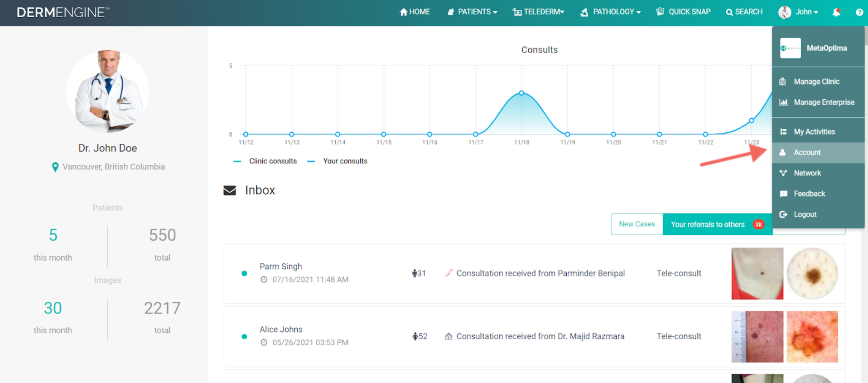Image resolution: width=868 pixels, height=383 pixels.
Task: Open Manage Enterprise from menu
Action: point(818,102)
